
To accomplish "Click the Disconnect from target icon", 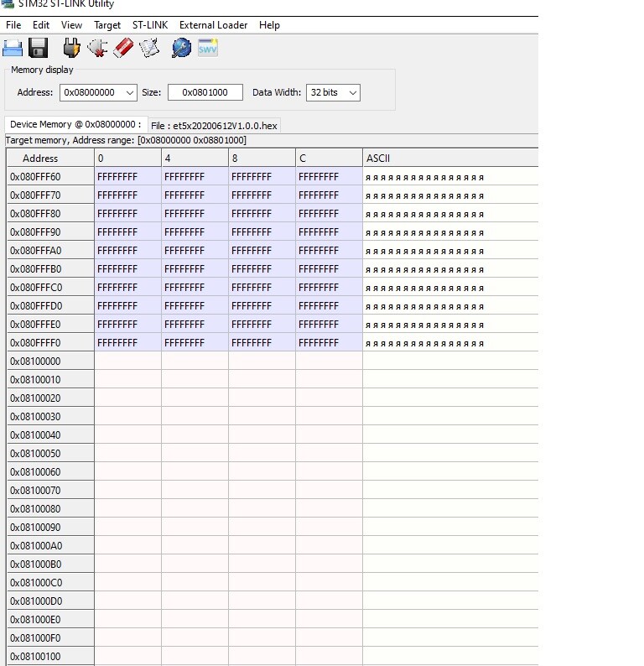I will pos(97,48).
